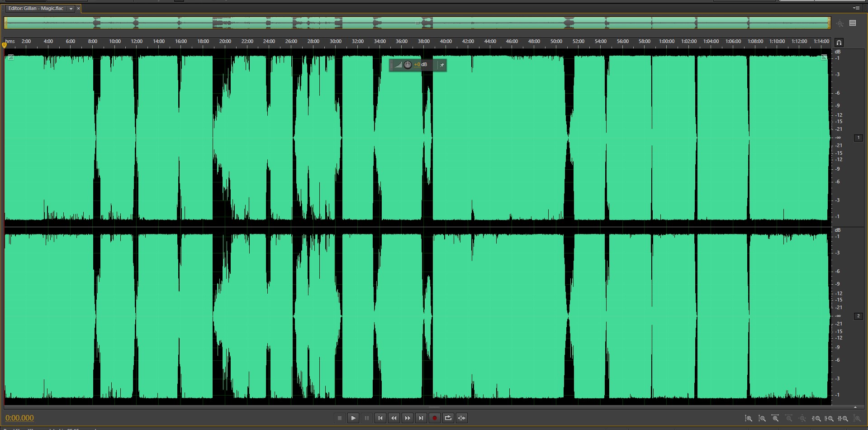Screen dimensions: 868x430
Task: Toggle Loop Playback button
Action: [448, 418]
